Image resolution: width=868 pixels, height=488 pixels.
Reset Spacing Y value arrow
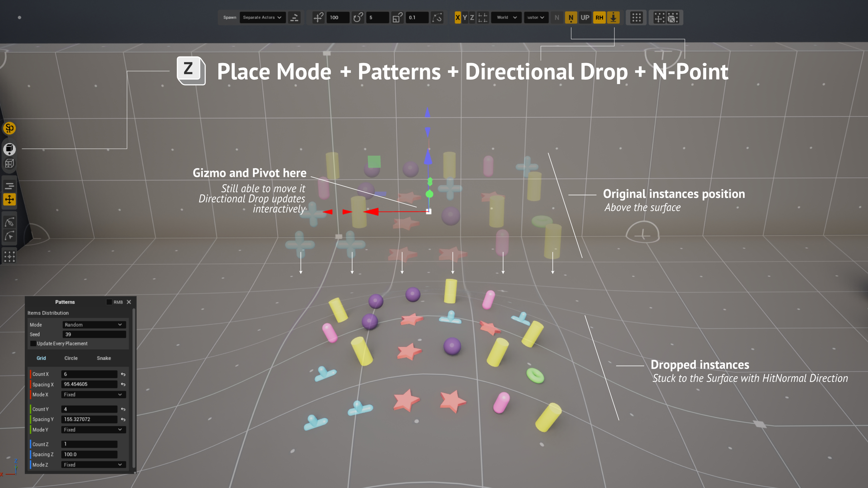coord(123,419)
